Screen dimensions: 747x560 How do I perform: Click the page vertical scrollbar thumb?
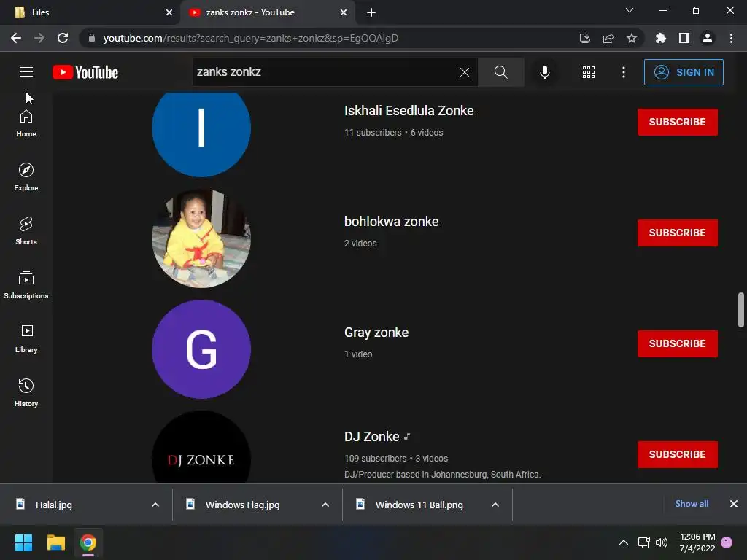click(741, 310)
